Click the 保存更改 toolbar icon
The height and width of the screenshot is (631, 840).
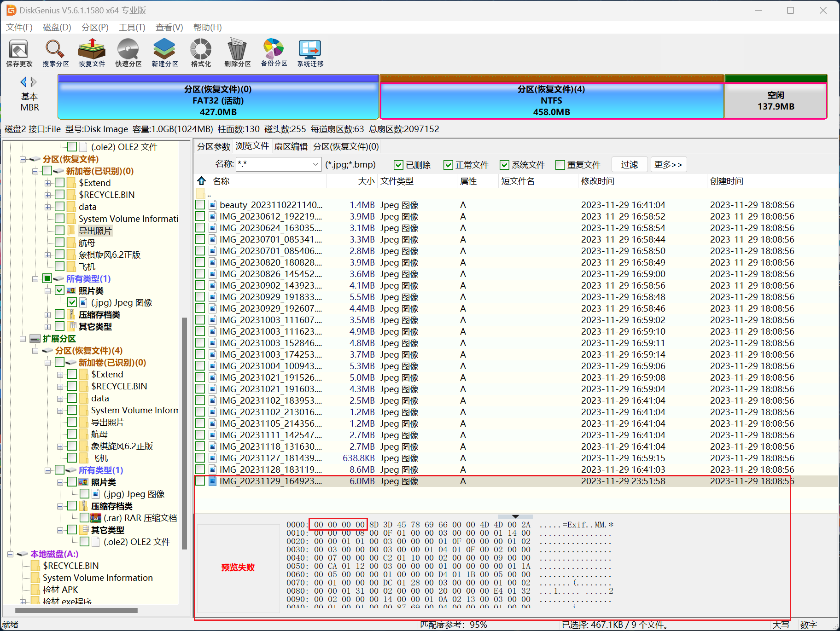click(x=19, y=52)
